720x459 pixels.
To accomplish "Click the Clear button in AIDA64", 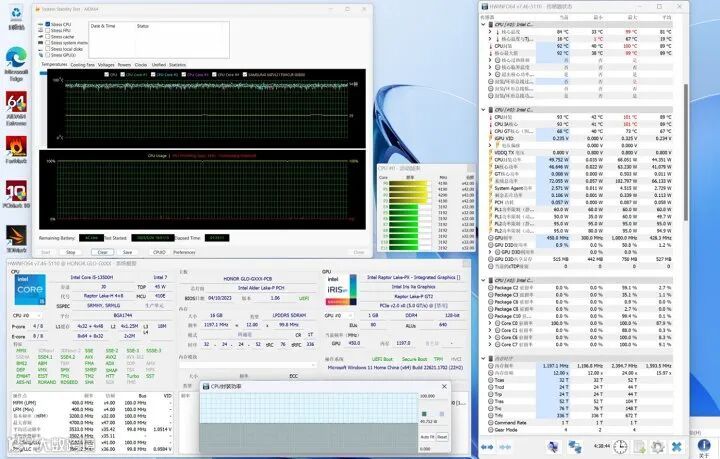I will pyautogui.click(x=103, y=252).
